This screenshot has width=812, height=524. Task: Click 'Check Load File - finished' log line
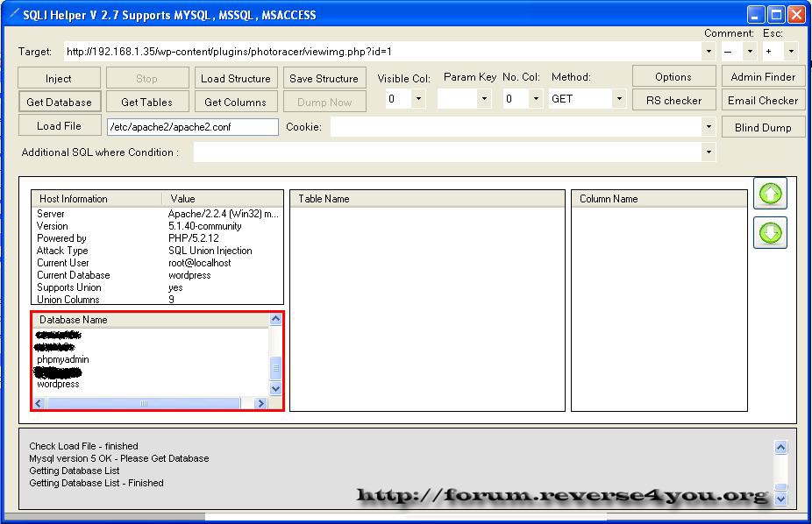pyautogui.click(x=84, y=446)
